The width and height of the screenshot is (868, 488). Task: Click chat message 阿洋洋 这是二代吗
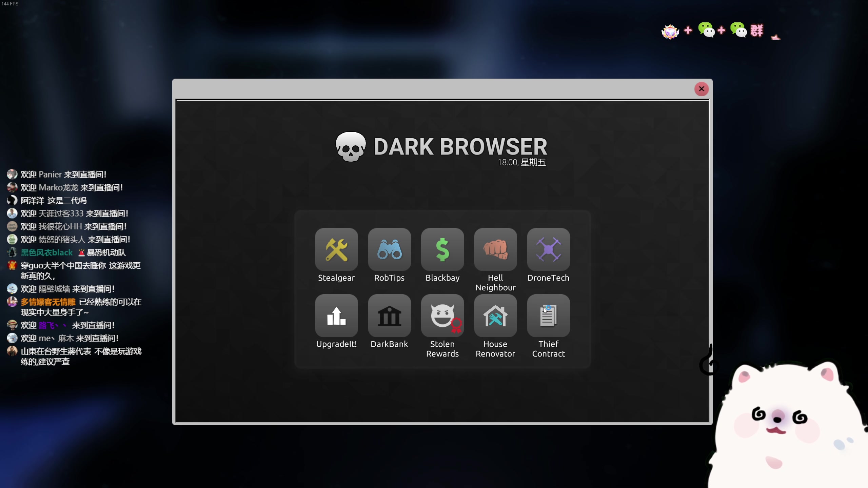click(54, 201)
